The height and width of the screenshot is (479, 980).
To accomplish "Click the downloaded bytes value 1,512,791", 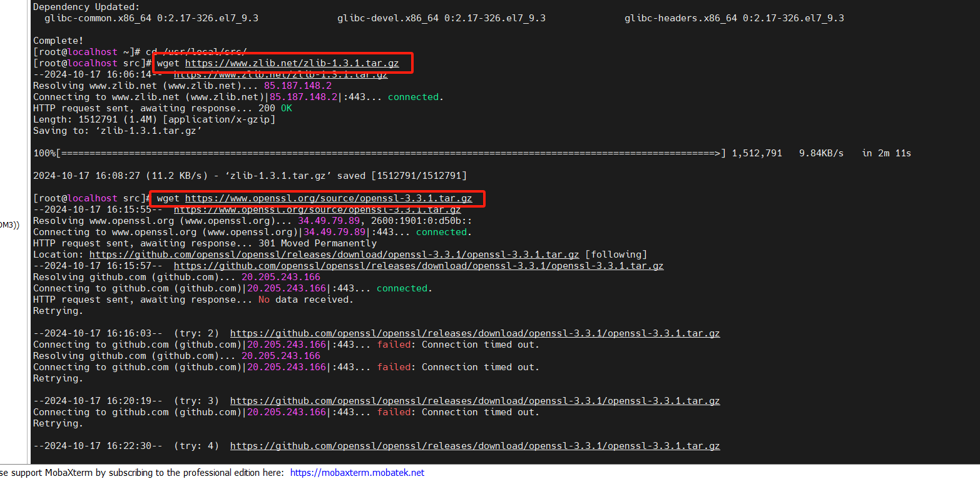I will click(x=757, y=153).
